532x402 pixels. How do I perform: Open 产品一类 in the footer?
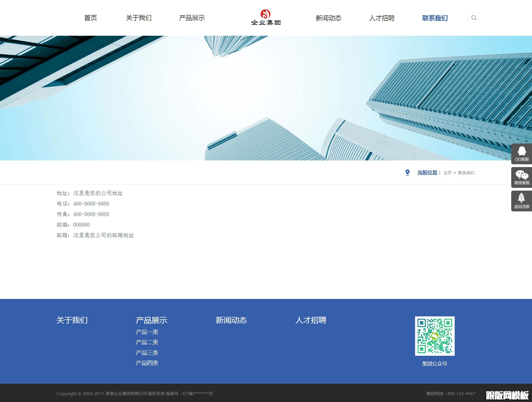147,332
